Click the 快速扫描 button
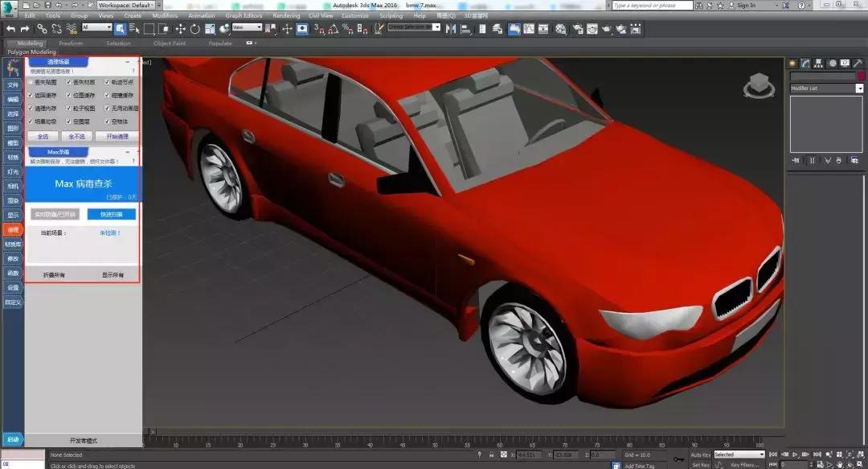This screenshot has height=469, width=868. [x=111, y=214]
